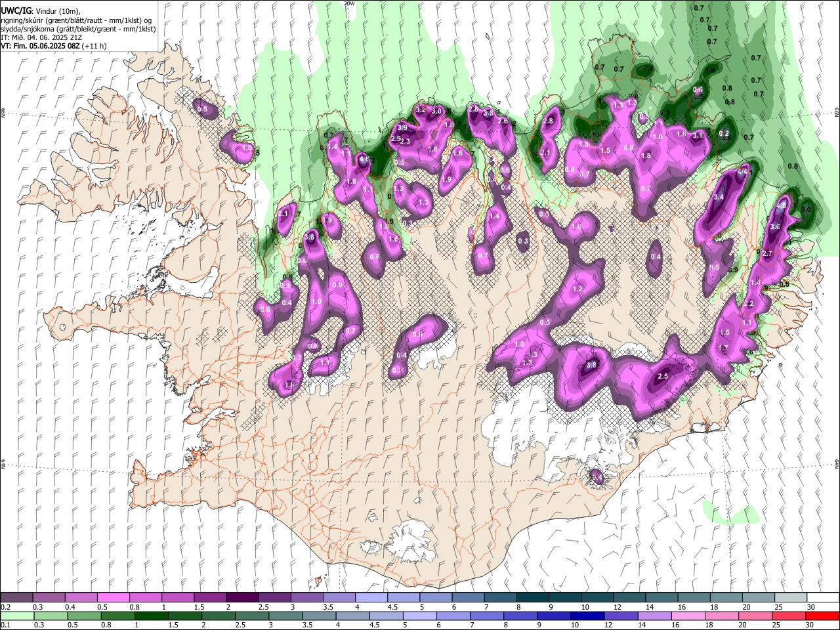Select the grey 20–25 swatch in upper legend row
Image resolution: width=840 pixels, height=630 pixels.
(x=758, y=598)
